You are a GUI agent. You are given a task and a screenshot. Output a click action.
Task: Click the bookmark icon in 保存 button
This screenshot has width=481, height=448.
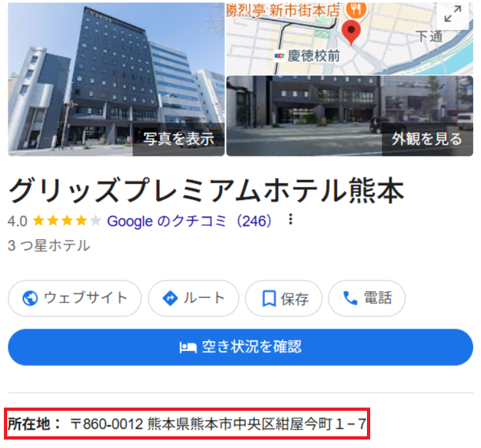point(269,299)
